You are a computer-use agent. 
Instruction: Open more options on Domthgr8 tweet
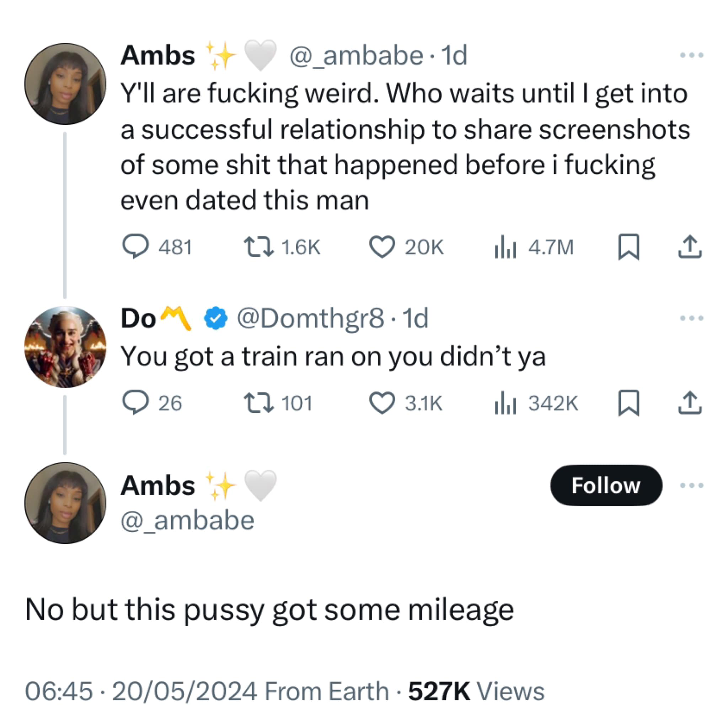click(691, 318)
